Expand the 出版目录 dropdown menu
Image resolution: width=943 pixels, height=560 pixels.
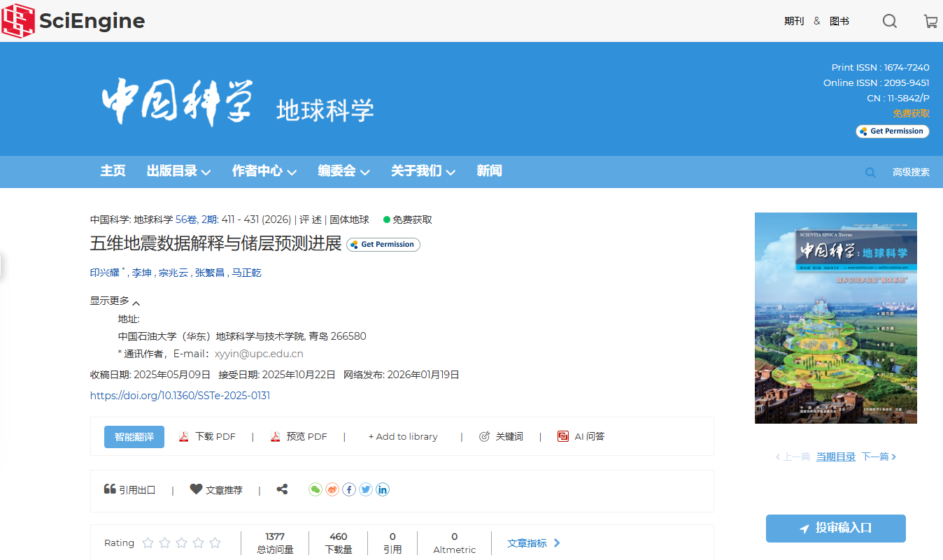pyautogui.click(x=178, y=171)
